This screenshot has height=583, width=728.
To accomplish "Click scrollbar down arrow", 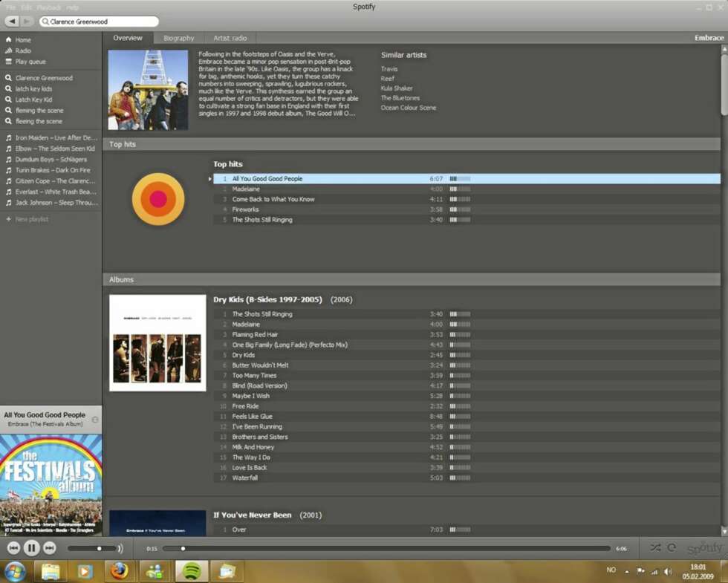I will 724,531.
